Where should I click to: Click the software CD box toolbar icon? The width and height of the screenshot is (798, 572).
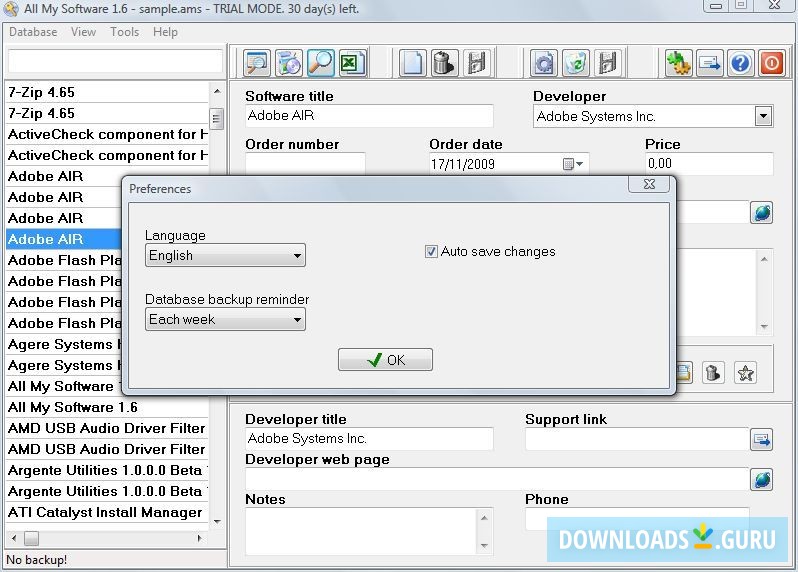coord(289,64)
